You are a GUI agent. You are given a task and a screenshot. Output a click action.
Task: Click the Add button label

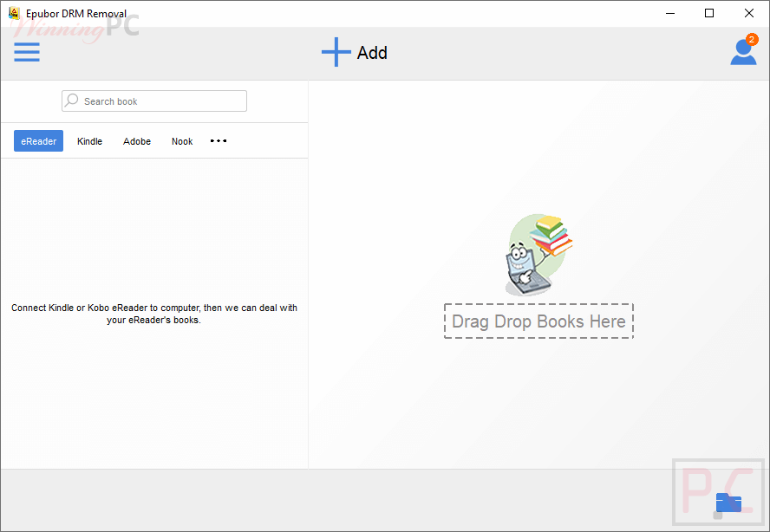point(372,53)
